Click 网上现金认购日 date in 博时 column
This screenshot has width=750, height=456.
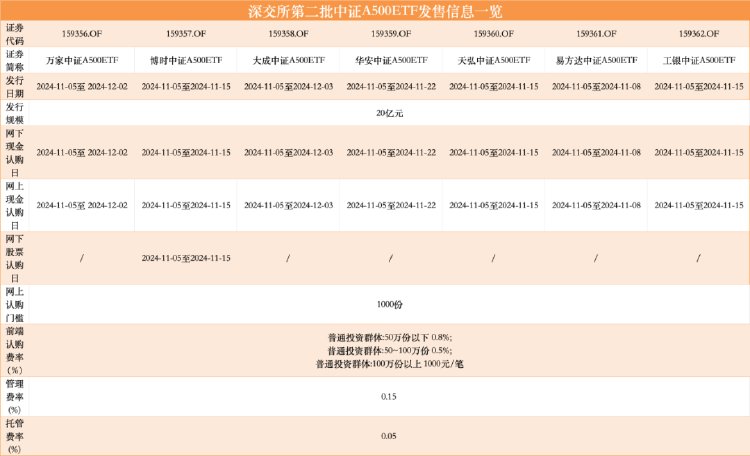186,205
